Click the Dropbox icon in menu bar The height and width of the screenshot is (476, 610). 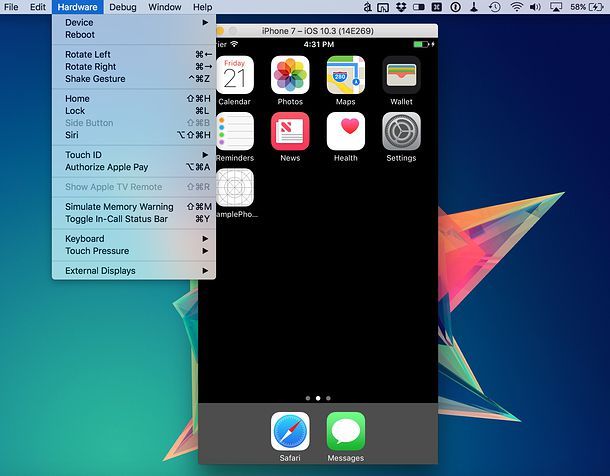(x=401, y=7)
